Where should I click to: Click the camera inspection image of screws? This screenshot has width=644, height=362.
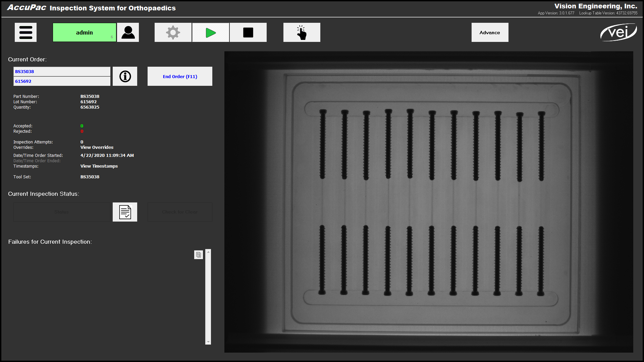pyautogui.click(x=429, y=202)
